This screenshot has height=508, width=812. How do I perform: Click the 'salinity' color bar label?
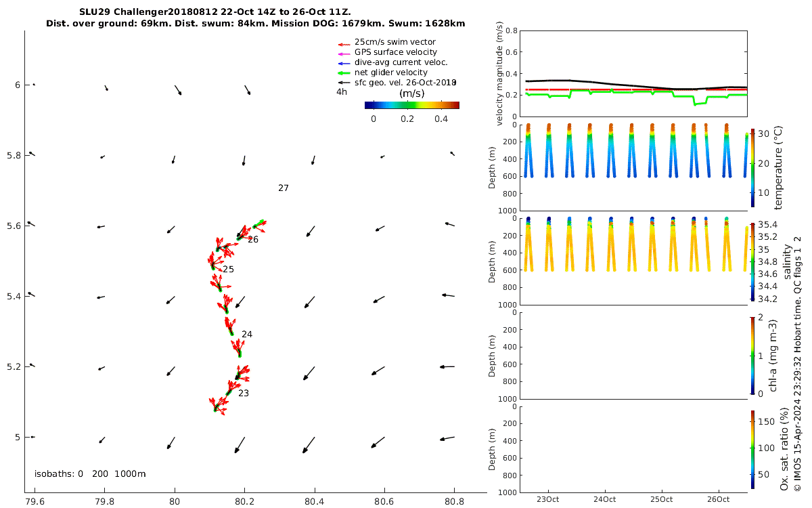787,261
